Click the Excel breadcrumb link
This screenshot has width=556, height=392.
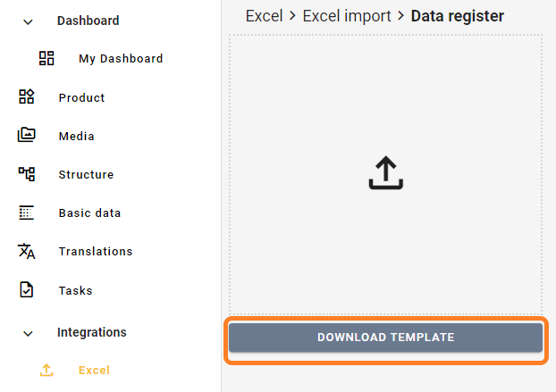point(264,16)
